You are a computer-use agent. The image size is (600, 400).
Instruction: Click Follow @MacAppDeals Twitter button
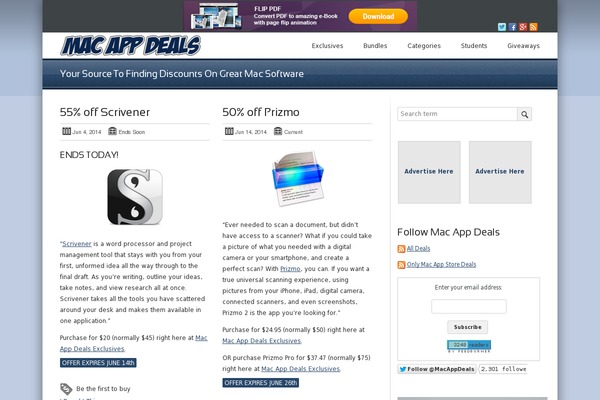click(437, 369)
